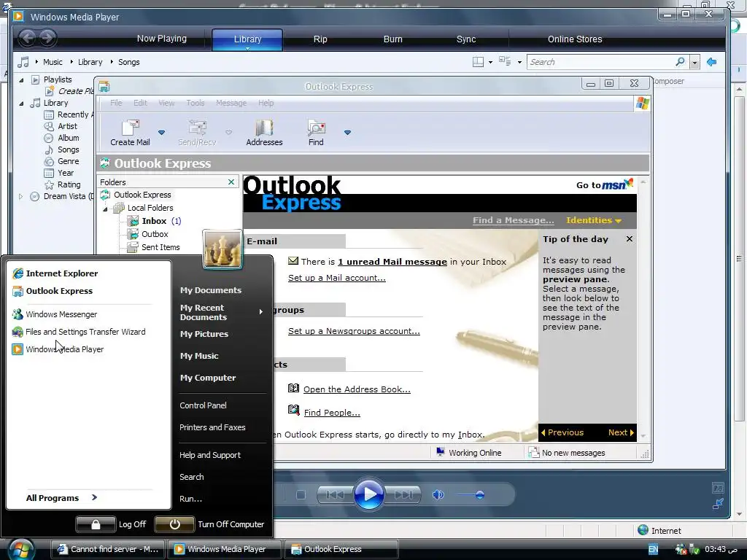Screen dimensions: 747x560
Task: Click Previous in Tip of the day
Action: [562, 432]
